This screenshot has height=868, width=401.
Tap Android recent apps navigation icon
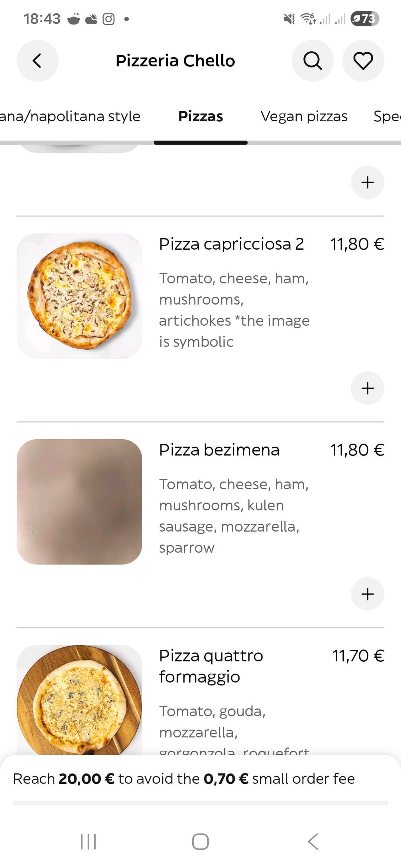[88, 841]
